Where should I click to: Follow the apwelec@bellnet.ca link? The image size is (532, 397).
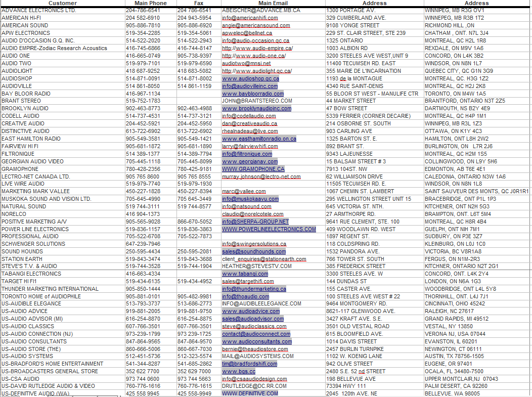247,33
